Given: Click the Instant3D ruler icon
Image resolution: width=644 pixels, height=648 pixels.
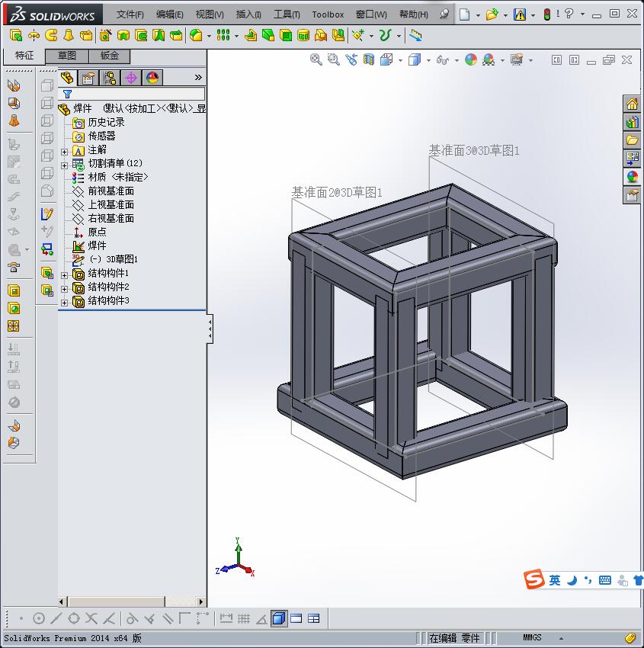Looking at the screenshot, I should (415, 36).
